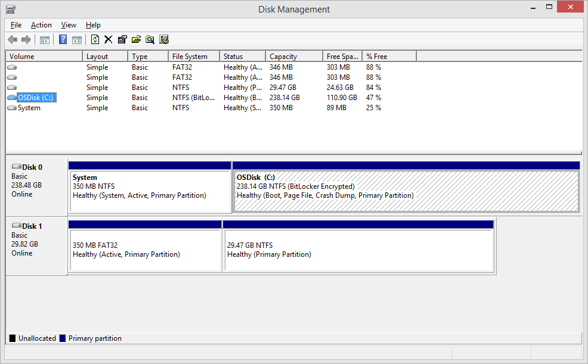Click the Delete X icon in the toolbar

(108, 40)
